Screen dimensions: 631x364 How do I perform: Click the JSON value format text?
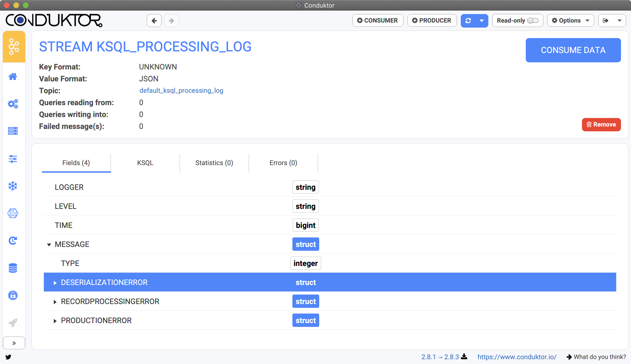(149, 79)
